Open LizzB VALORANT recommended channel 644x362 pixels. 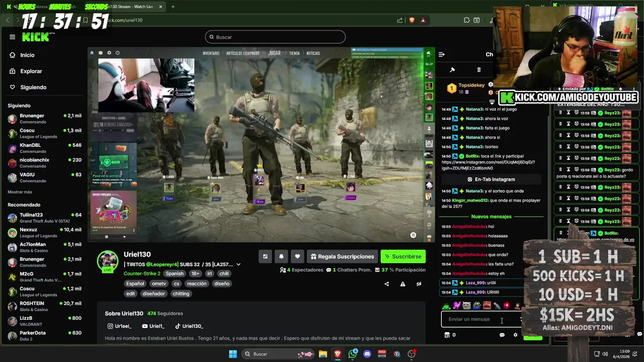[44, 321]
